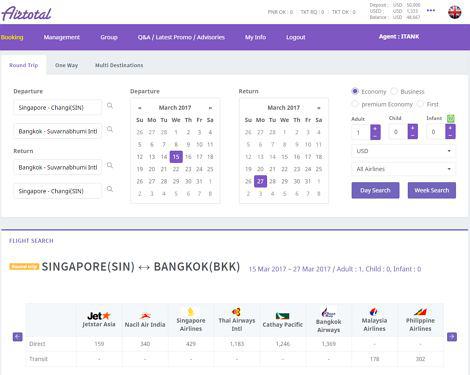470x375 pixels.
Task: Go to previous airlines with left arrow
Action: 18,337
